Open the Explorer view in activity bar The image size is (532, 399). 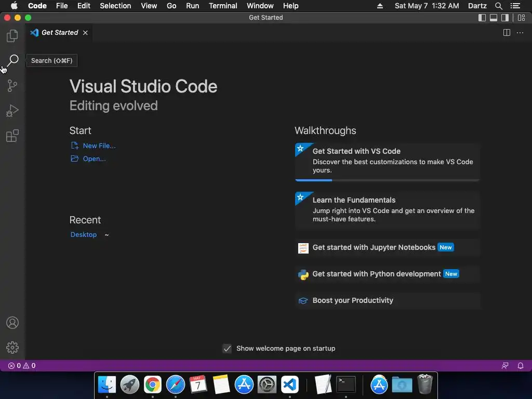(12, 36)
